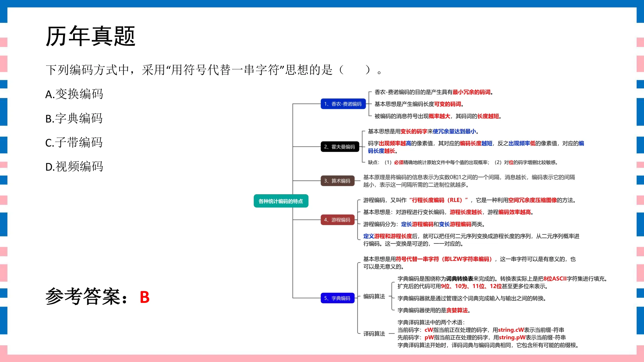Click the line mentioning 行程长度编码（RLE）
Screen dimensions: 644x362
470,200
